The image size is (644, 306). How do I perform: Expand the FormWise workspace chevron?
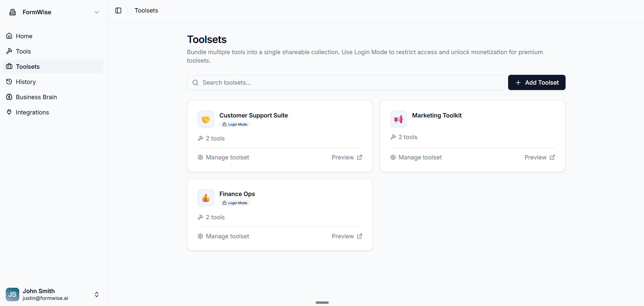[x=97, y=12]
